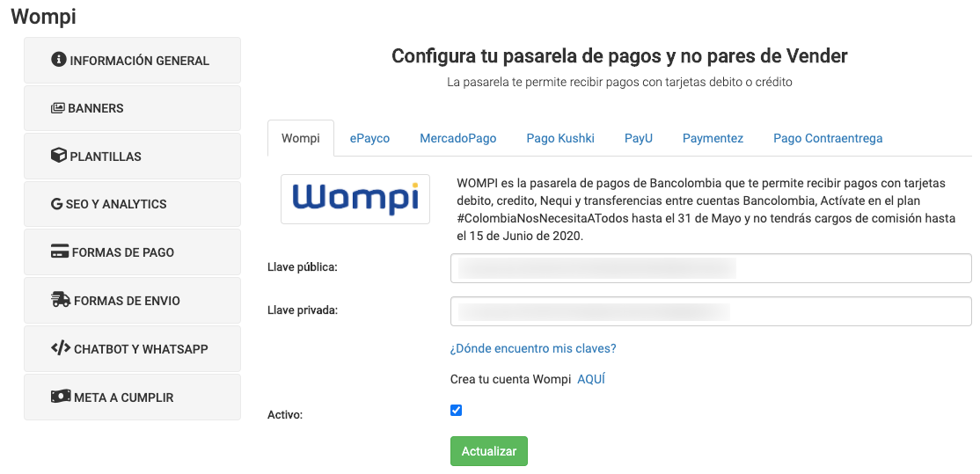Viewport: 980px width, 474px height.
Task: Open the Información General section
Action: (x=132, y=61)
